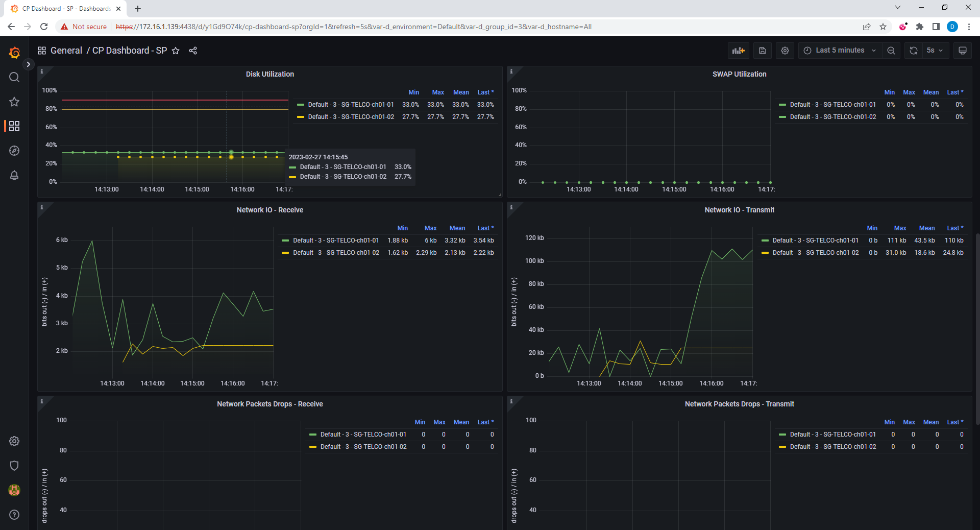Viewport: 980px width, 530px height.
Task: Toggle ch01-02 series in Network Receive legend
Action: [336, 253]
